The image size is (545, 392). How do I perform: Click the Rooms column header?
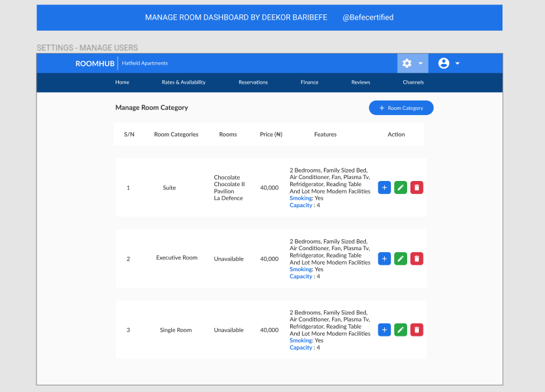click(227, 135)
